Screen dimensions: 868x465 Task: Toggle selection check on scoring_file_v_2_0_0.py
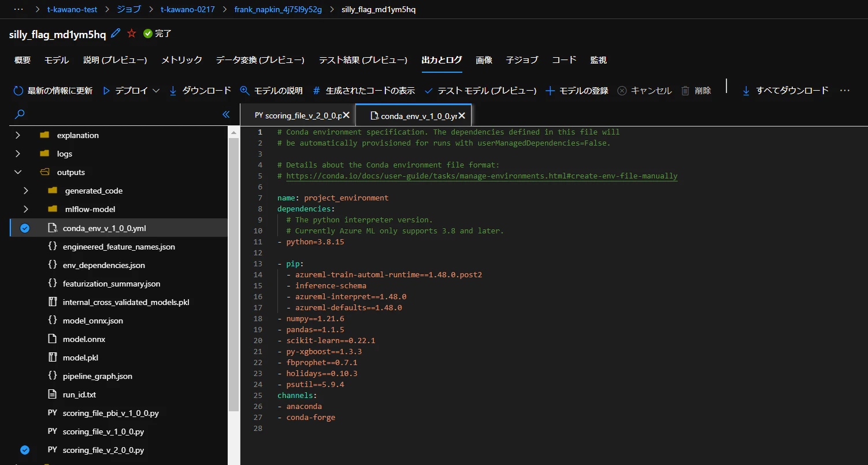[25, 450]
